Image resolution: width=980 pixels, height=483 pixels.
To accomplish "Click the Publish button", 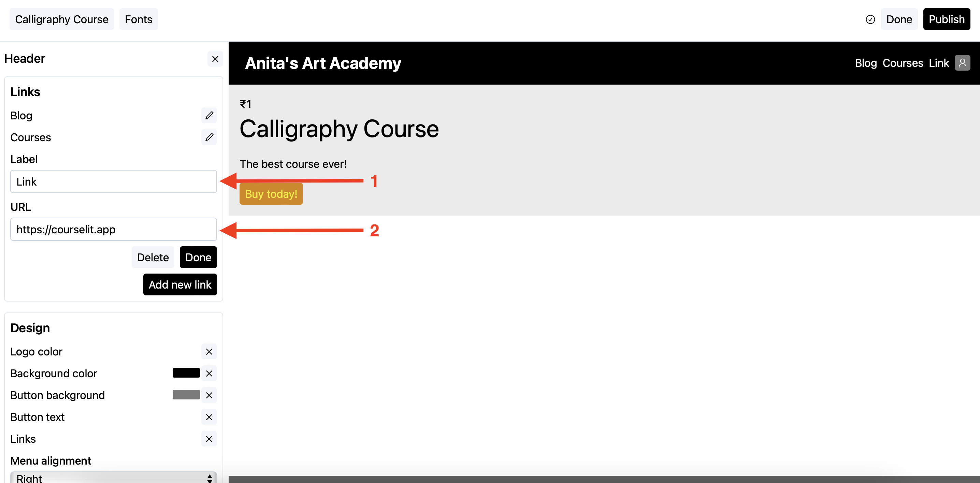I will click(x=946, y=19).
